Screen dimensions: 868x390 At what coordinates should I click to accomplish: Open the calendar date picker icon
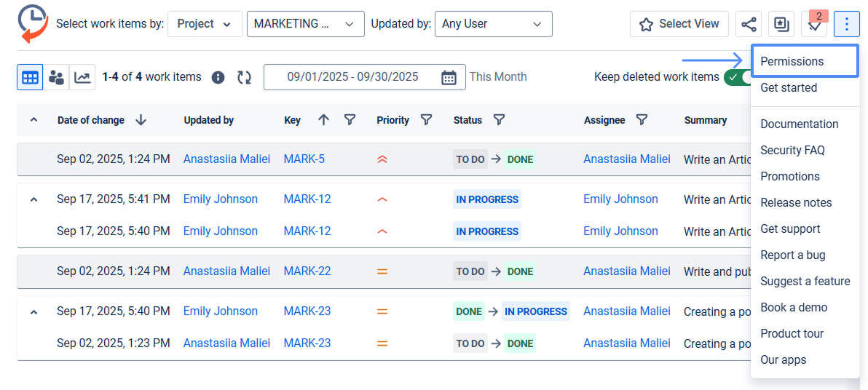(449, 77)
